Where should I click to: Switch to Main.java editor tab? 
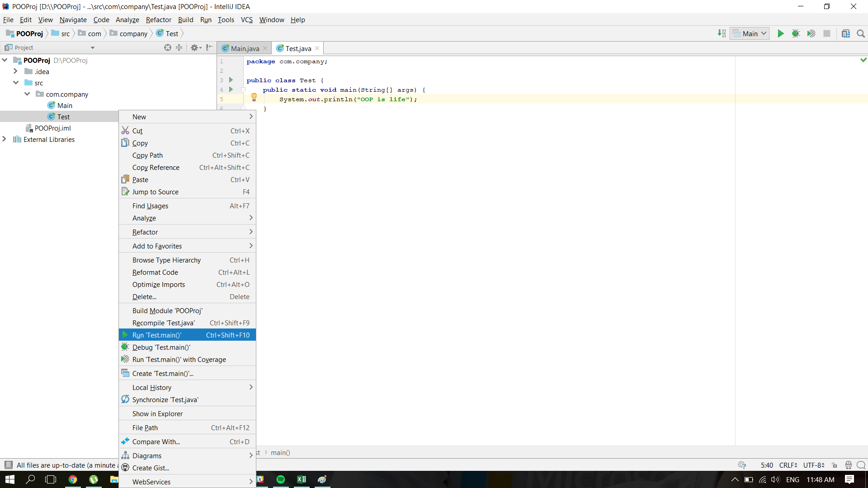[245, 48]
